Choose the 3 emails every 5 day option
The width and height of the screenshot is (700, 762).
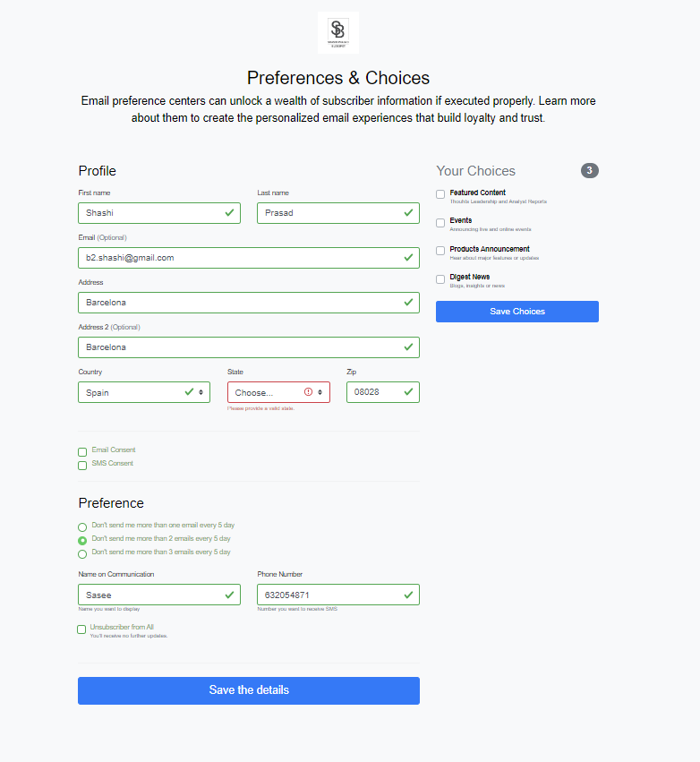(82, 554)
